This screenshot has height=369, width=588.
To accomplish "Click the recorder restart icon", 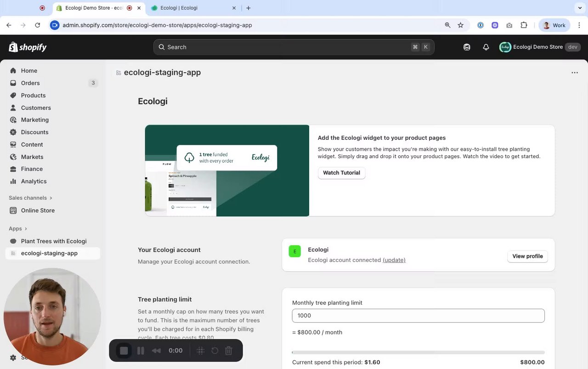I will tap(215, 351).
